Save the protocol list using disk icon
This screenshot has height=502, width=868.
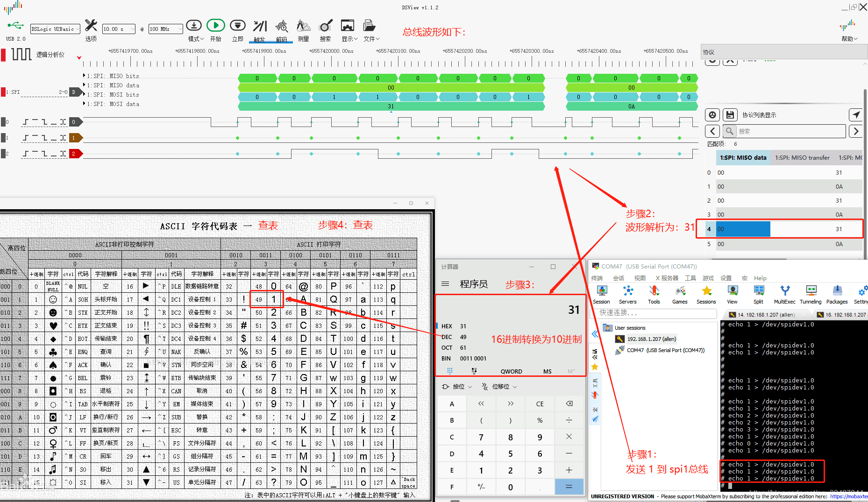pos(730,115)
